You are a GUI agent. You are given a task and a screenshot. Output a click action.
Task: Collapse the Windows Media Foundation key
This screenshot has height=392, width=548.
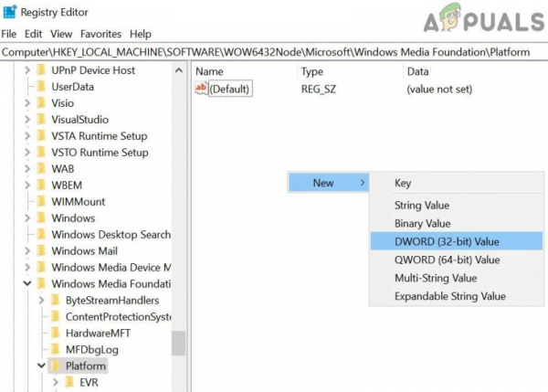[27, 283]
